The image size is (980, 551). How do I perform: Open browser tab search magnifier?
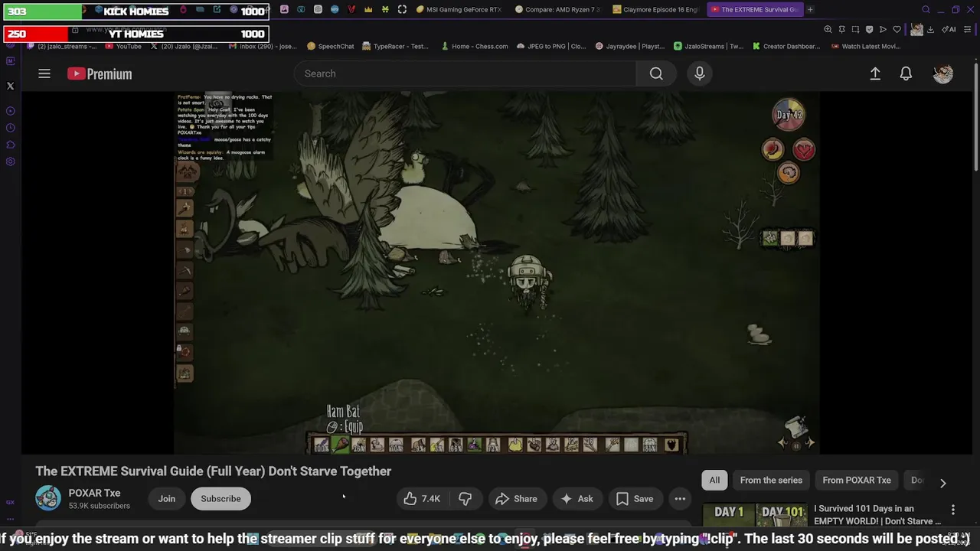tap(926, 10)
